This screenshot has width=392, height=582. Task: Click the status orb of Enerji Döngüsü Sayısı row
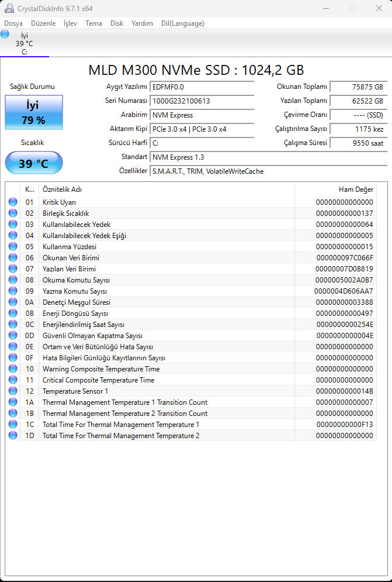pyautogui.click(x=13, y=314)
